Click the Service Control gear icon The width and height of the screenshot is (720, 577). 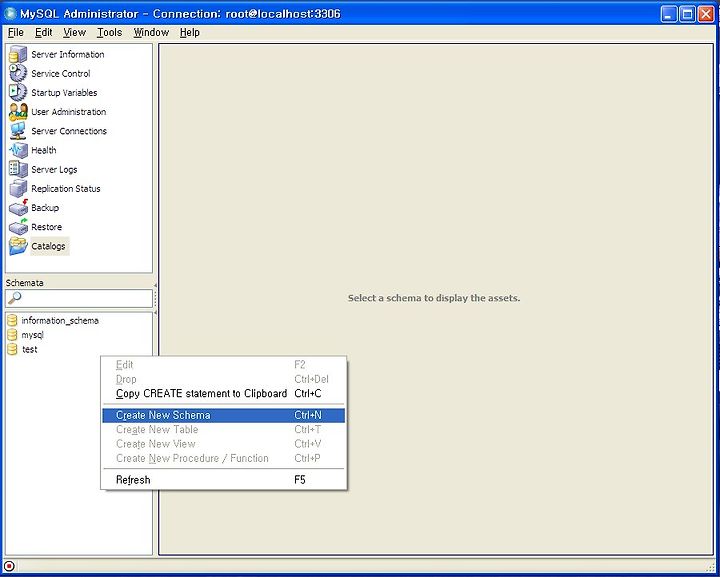(x=18, y=73)
